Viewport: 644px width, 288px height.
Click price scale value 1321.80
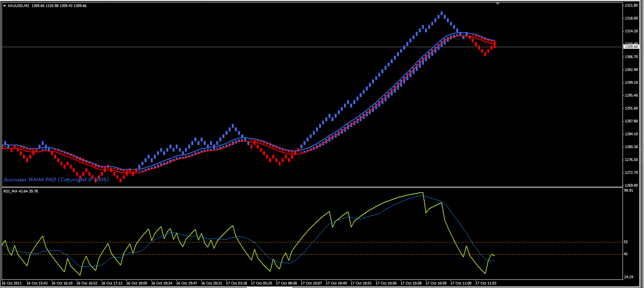[x=631, y=5]
